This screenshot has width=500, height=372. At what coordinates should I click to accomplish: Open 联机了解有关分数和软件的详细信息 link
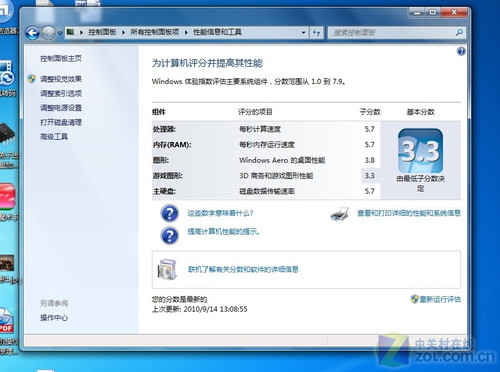[243, 269]
